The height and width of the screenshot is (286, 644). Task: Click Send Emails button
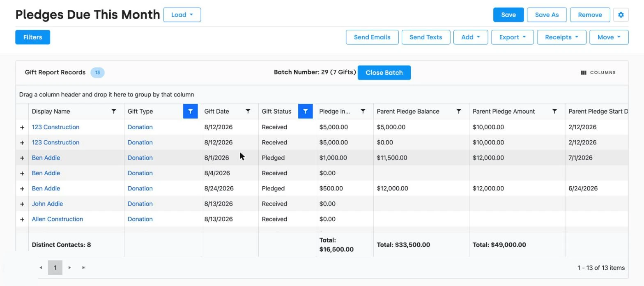click(372, 37)
